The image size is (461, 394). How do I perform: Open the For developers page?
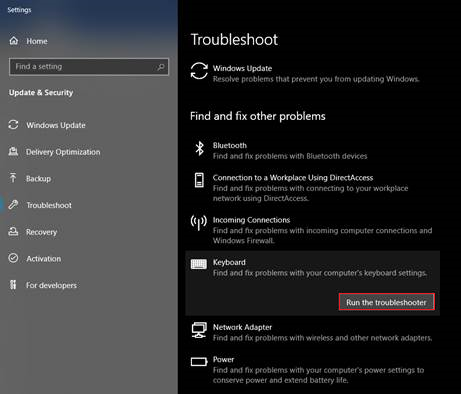[51, 285]
